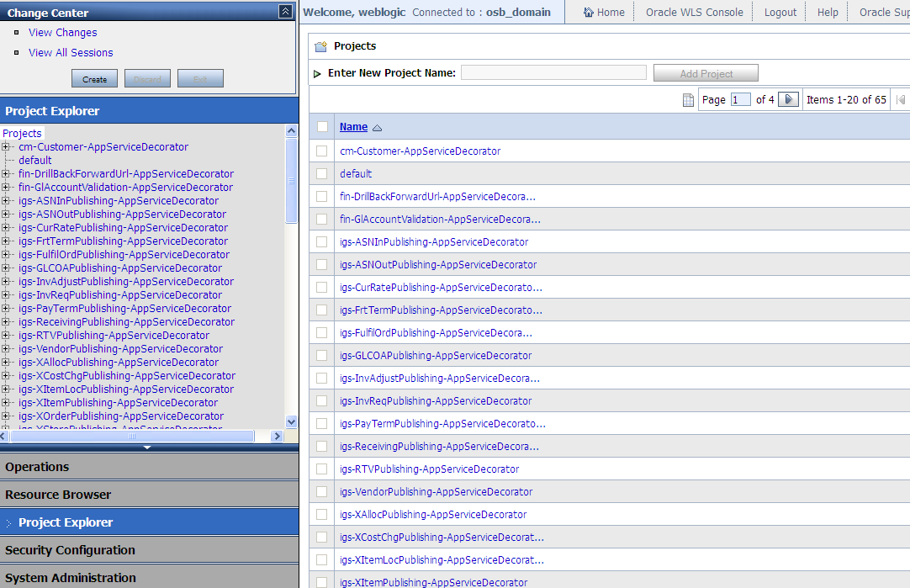Click the Home link text
The height and width of the screenshot is (588, 910).
[x=611, y=12]
